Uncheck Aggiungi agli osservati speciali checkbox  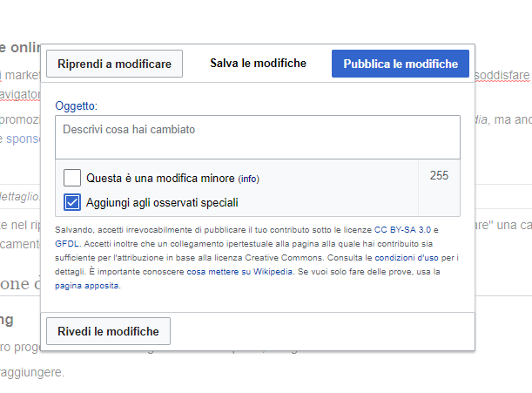click(72, 202)
